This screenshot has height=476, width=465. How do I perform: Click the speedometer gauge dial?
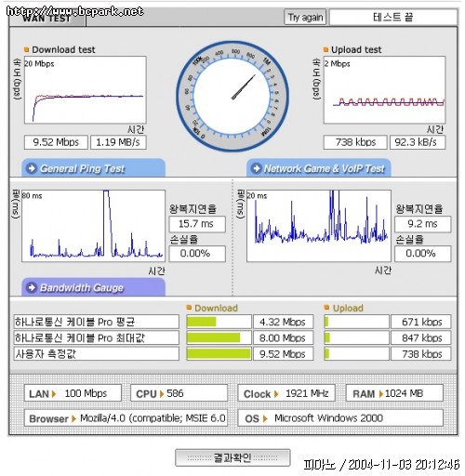(232, 96)
